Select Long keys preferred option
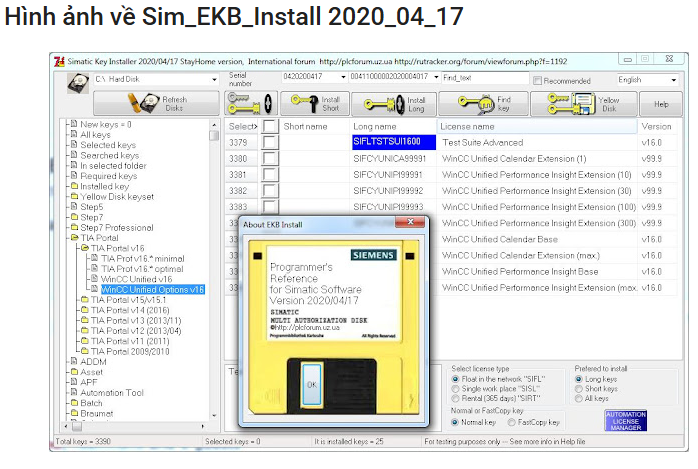The image size is (698, 469). coord(578,379)
